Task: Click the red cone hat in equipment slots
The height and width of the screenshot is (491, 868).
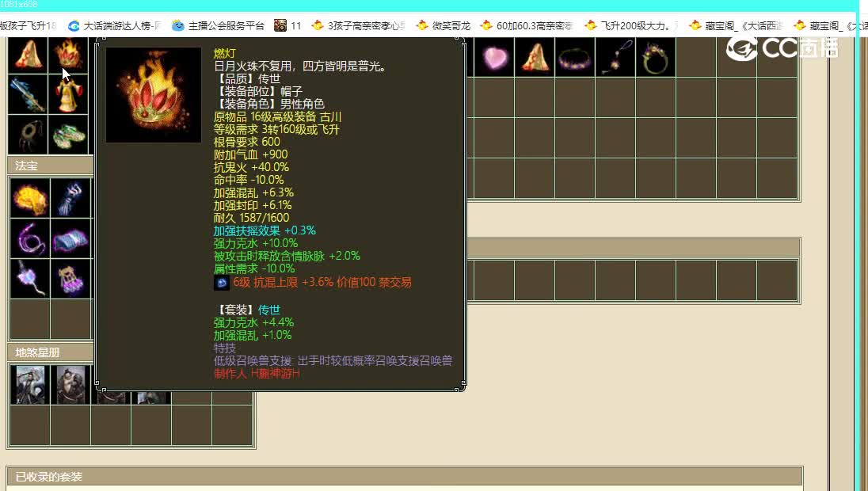Action: point(29,55)
